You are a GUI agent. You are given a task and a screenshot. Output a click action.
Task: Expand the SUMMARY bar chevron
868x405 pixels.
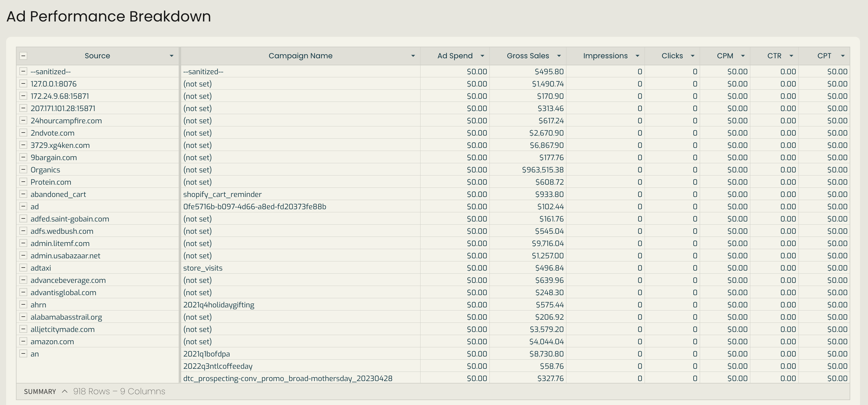65,391
